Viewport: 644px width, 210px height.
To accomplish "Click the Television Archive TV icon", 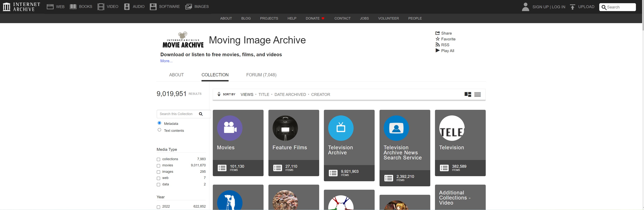I will [x=341, y=128].
